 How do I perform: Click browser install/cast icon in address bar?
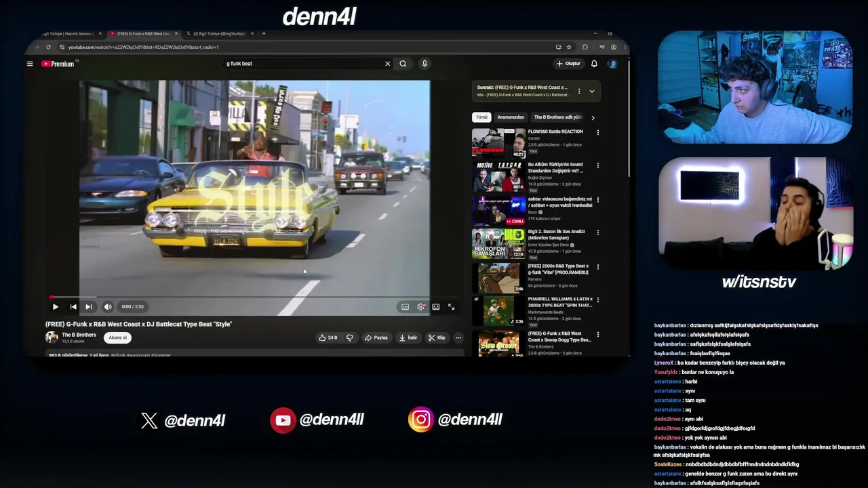[558, 47]
